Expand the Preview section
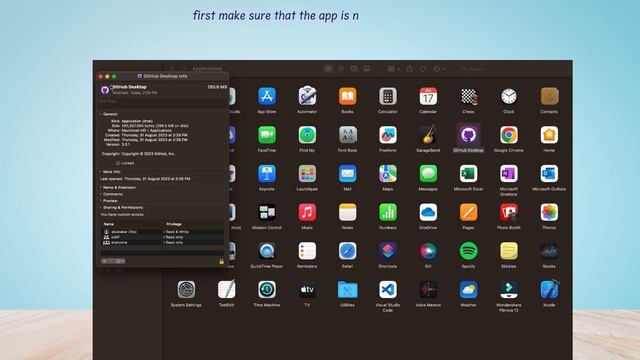Image resolution: width=640 pixels, height=360 pixels. click(x=101, y=201)
